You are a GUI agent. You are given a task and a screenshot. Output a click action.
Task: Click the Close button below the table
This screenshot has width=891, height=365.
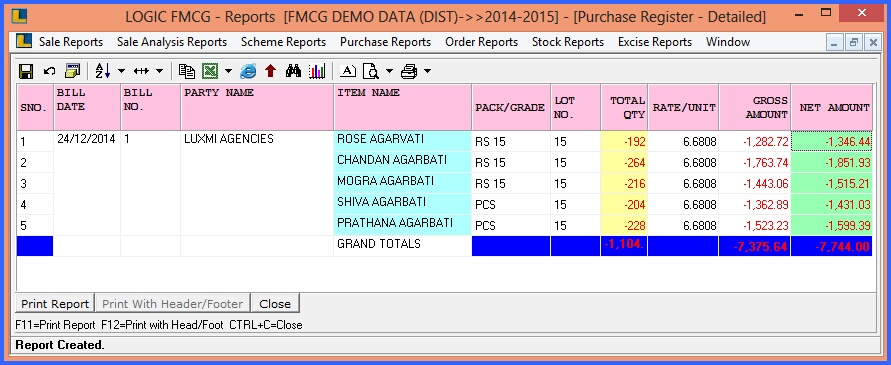click(275, 304)
